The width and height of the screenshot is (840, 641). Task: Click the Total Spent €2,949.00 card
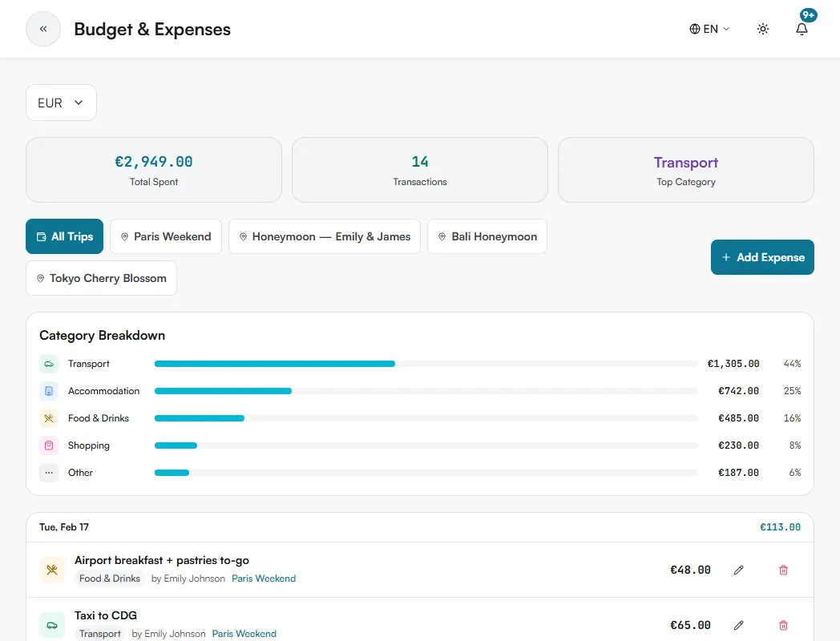tap(154, 170)
